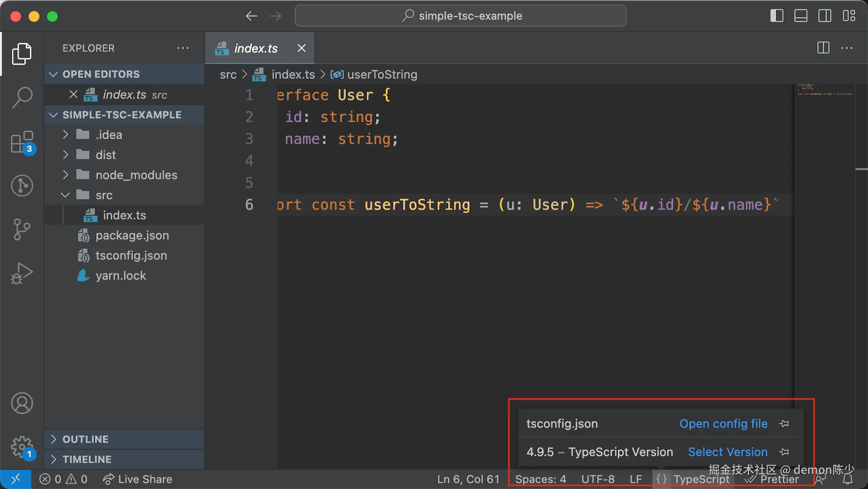Screen dimensions: 868x489
Task: Open the Run and Debug view
Action: [21, 273]
